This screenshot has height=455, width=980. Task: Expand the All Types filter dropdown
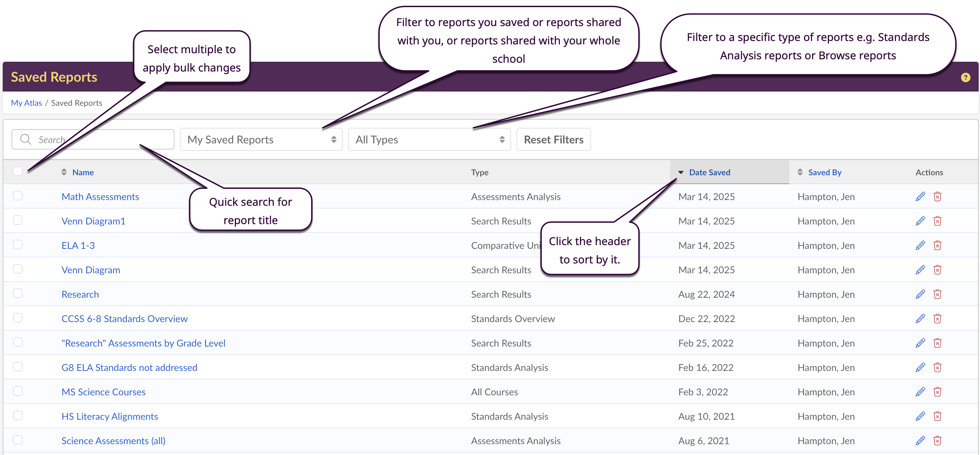pos(429,139)
